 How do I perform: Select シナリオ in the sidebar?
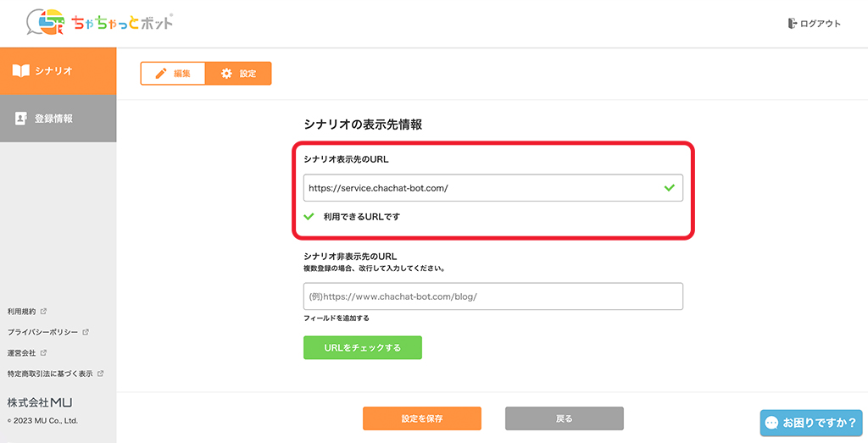[x=58, y=71]
